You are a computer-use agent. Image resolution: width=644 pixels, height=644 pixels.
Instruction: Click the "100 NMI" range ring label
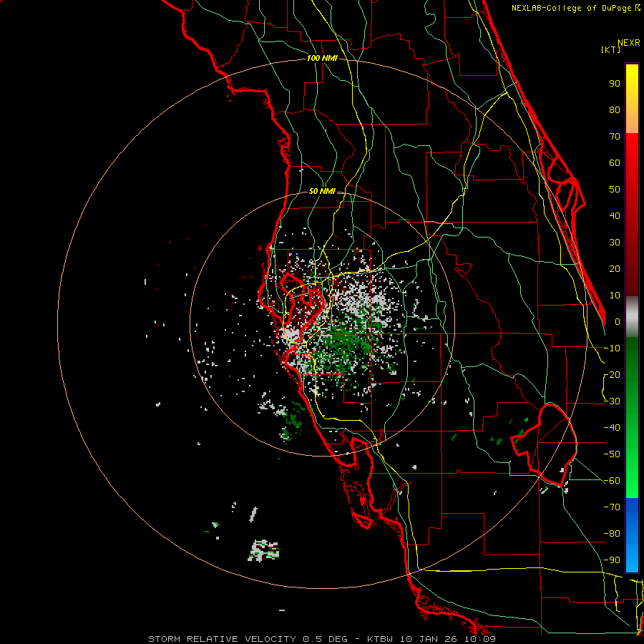tap(322, 59)
